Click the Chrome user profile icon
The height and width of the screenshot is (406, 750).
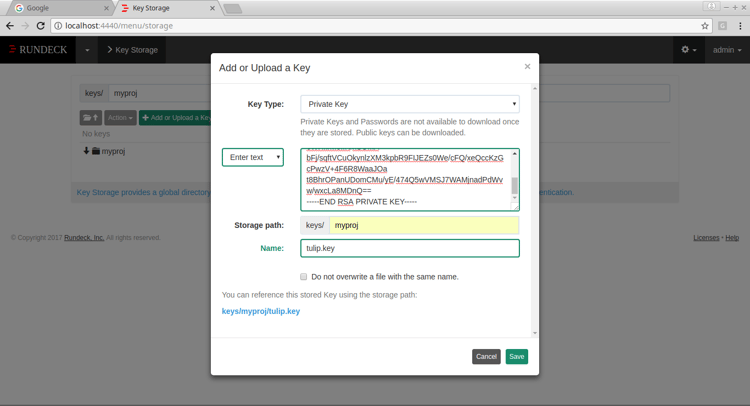[711, 7]
